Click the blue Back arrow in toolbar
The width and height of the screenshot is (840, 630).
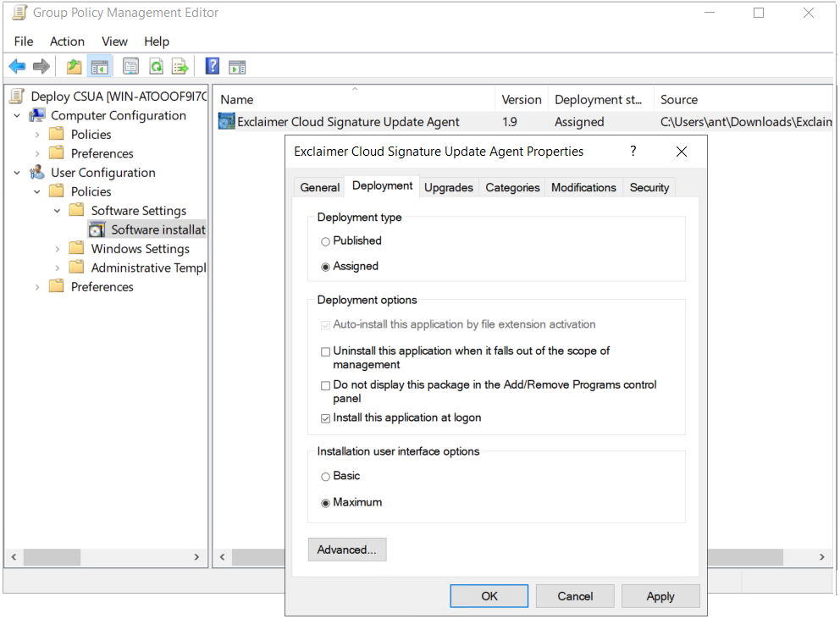(17, 66)
